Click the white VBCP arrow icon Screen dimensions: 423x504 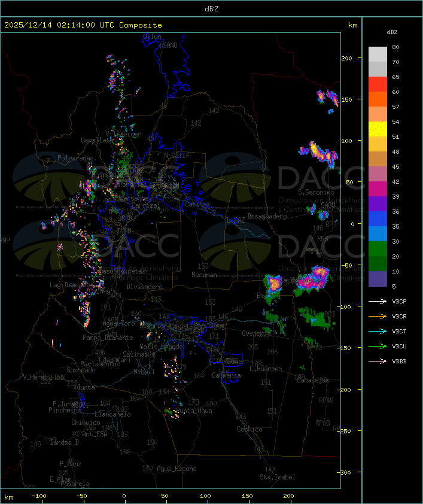(x=378, y=301)
